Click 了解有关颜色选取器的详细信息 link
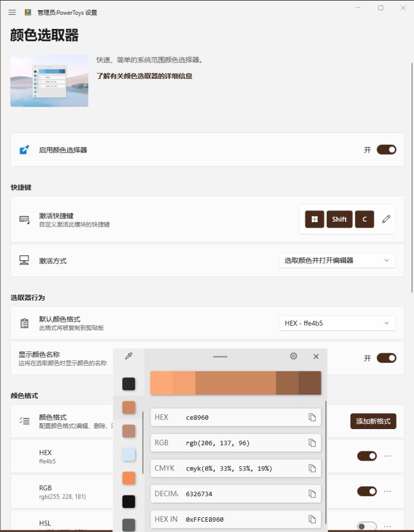414x532 pixels. [144, 76]
